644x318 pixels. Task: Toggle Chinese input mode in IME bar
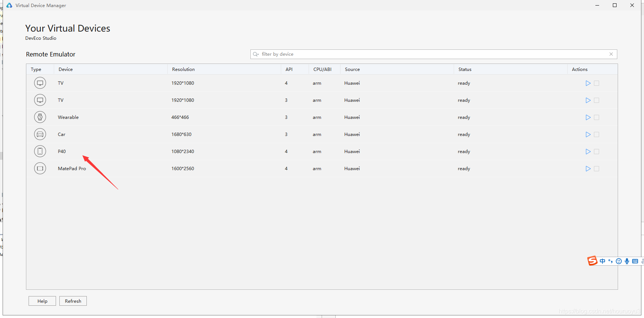[602, 261]
